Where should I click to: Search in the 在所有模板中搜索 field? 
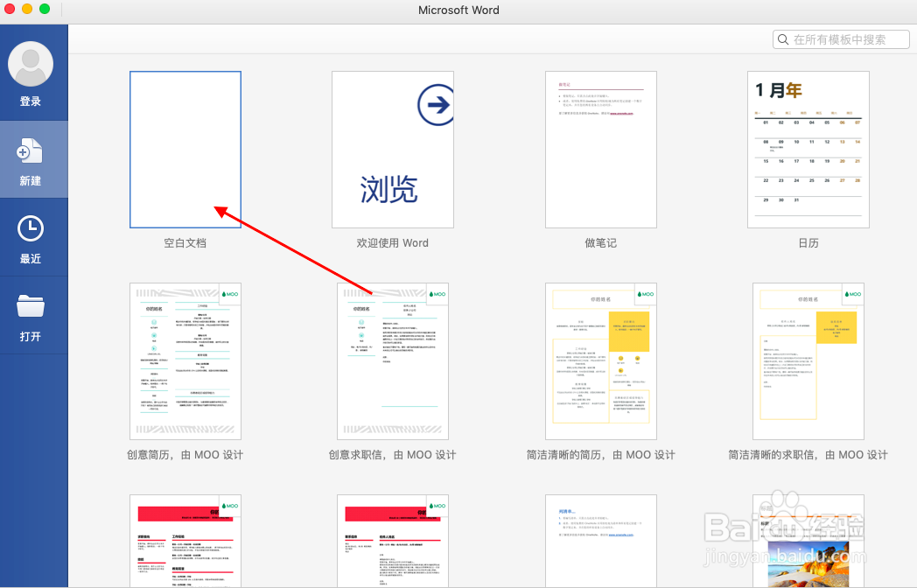coord(841,39)
